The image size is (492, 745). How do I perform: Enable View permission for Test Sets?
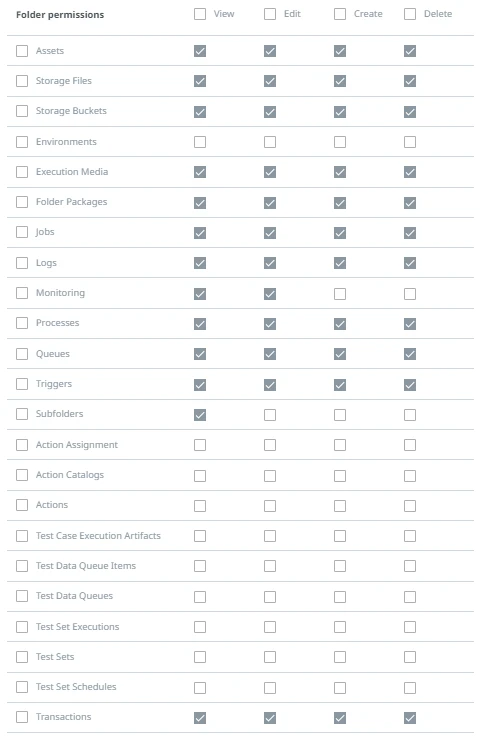click(x=200, y=657)
